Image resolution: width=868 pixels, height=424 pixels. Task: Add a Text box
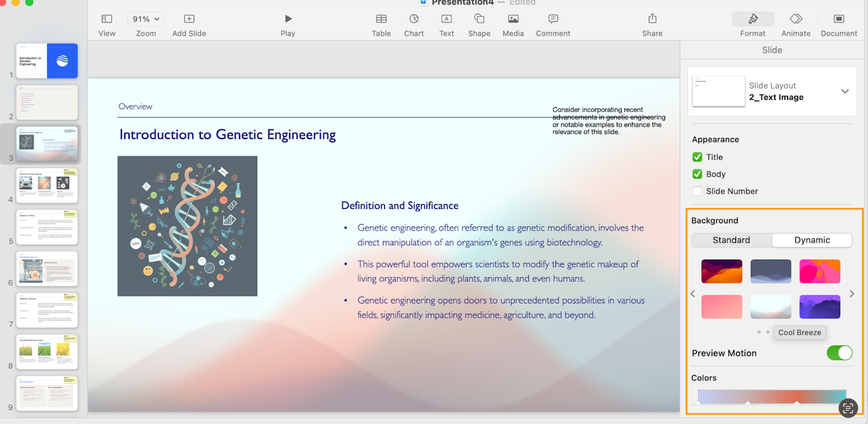click(x=446, y=19)
